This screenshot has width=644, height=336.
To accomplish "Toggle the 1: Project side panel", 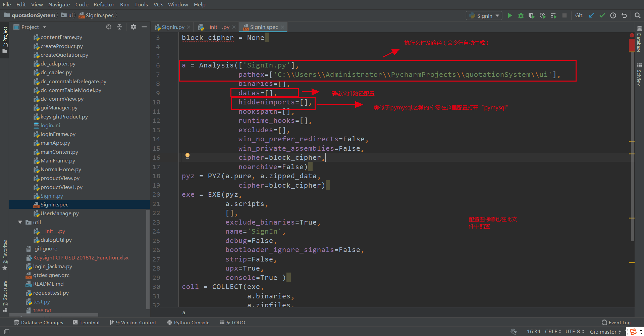I will 5,40.
